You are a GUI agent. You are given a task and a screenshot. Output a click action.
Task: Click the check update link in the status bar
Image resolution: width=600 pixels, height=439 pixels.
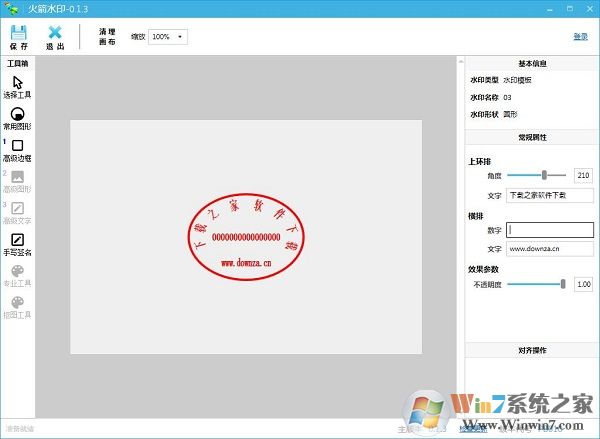pyautogui.click(x=473, y=429)
